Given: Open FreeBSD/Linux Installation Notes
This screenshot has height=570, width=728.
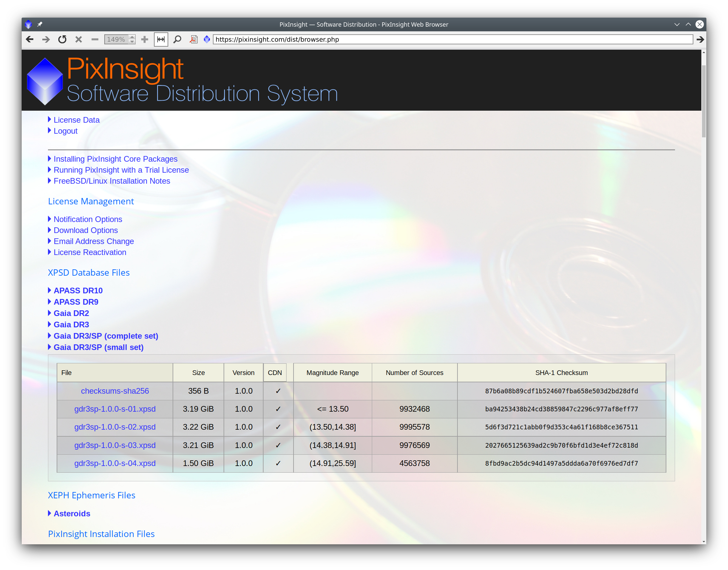Looking at the screenshot, I should coord(112,181).
